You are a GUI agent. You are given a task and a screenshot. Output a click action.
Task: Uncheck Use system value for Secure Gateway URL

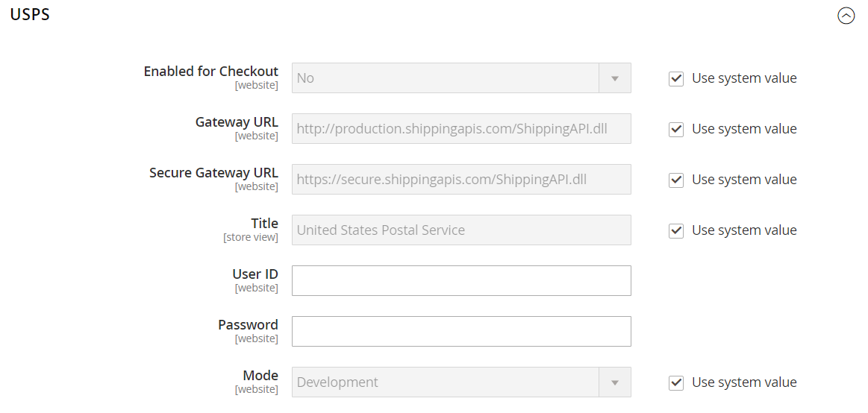tap(676, 180)
